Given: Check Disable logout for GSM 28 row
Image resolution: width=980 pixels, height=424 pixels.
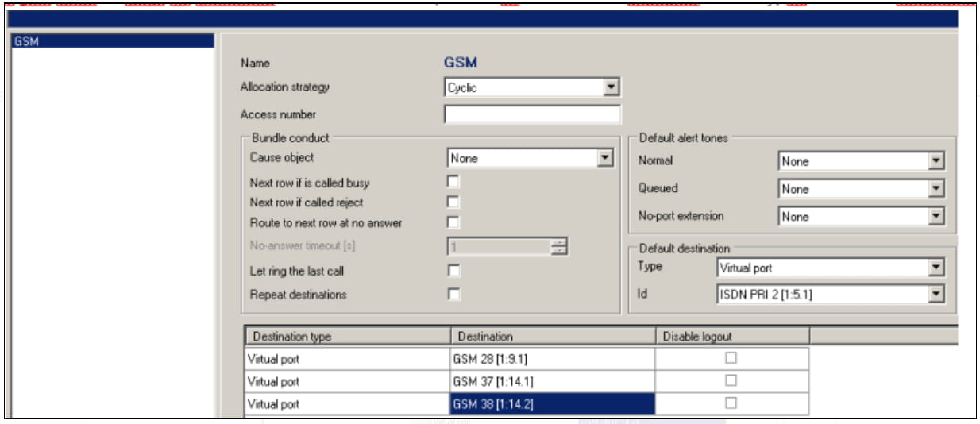Looking at the screenshot, I should point(731,358).
